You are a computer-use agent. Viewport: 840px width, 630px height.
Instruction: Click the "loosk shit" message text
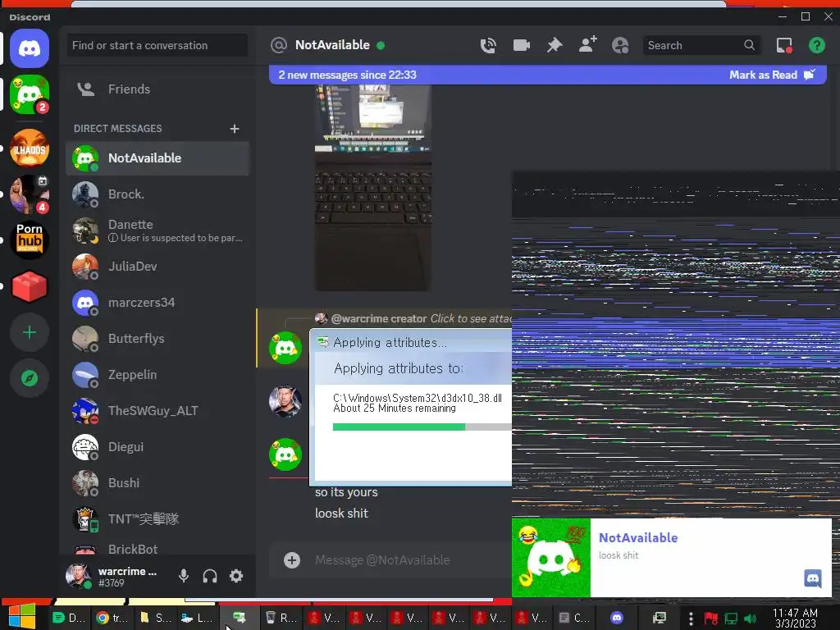(341, 514)
